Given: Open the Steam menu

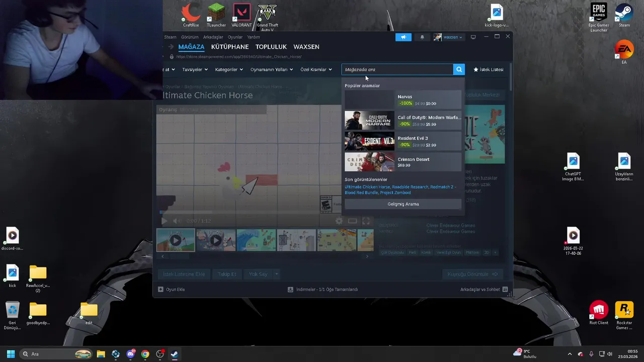Looking at the screenshot, I should [x=170, y=37].
